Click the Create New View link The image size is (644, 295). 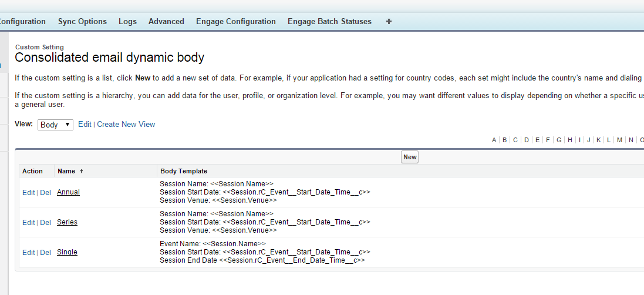tap(126, 125)
